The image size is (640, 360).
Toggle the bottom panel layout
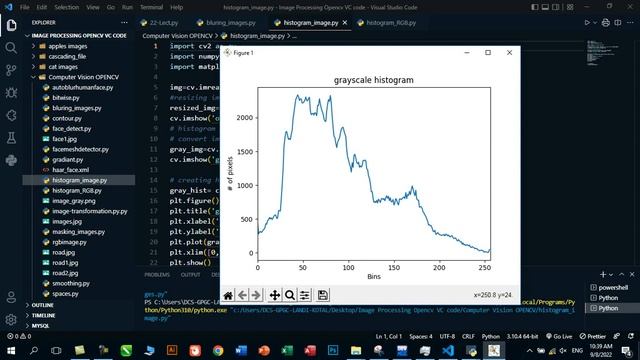pyautogui.click(x=545, y=7)
